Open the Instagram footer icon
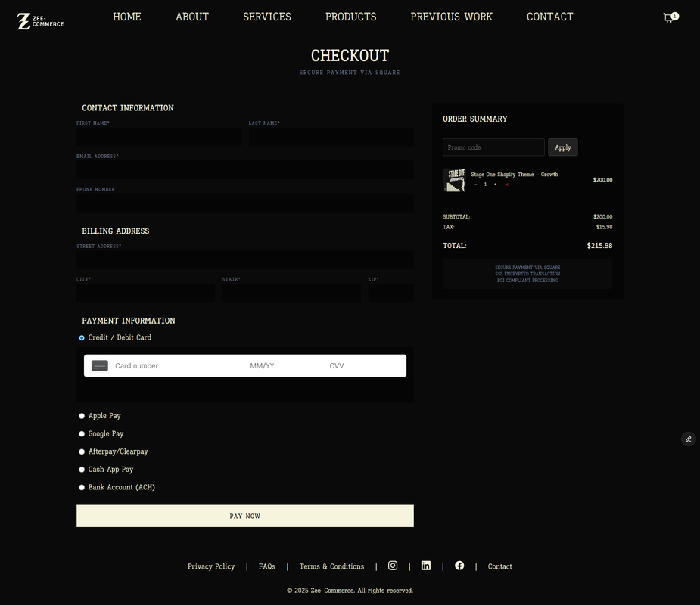This screenshot has height=605, width=700. [x=393, y=566]
